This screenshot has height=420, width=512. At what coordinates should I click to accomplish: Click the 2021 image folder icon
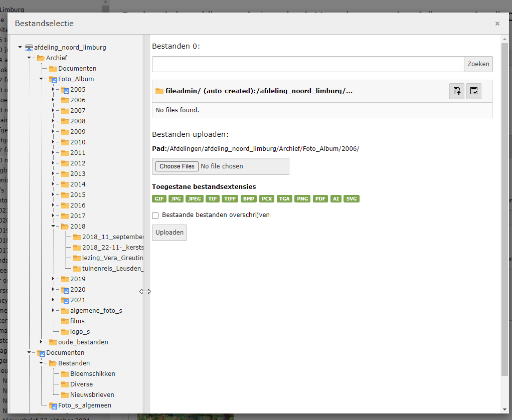point(65,300)
